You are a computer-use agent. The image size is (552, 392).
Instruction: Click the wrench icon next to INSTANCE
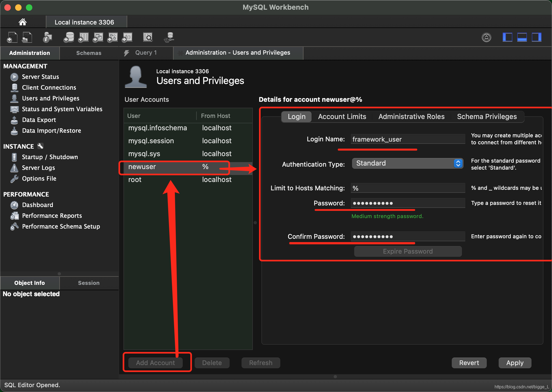(40, 146)
